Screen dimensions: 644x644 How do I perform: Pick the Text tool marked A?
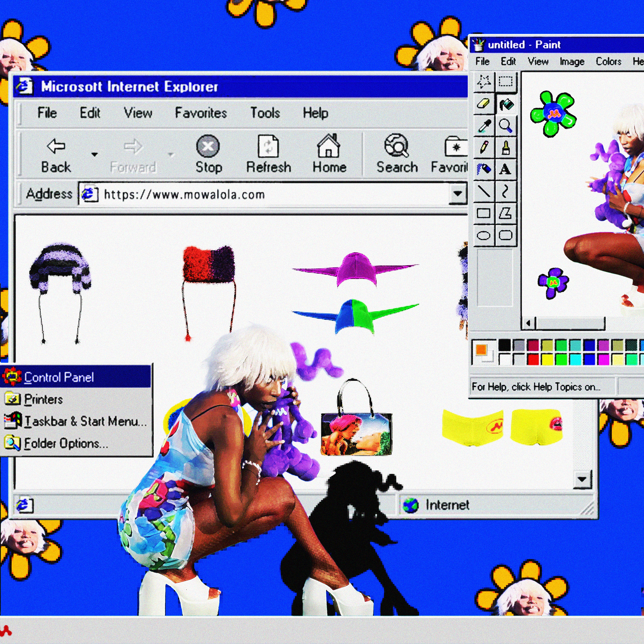tap(506, 169)
